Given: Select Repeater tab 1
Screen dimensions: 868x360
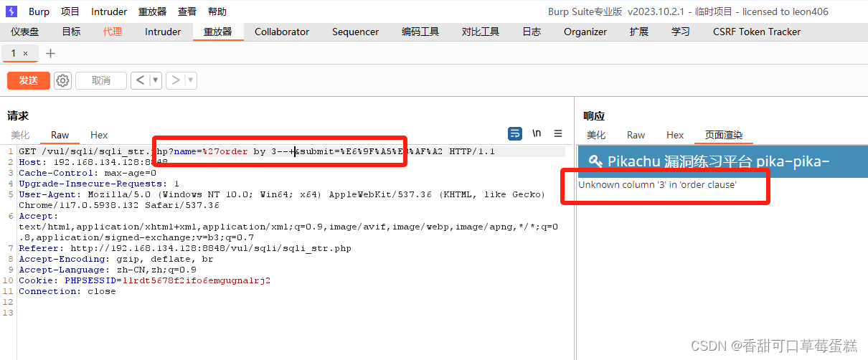Looking at the screenshot, I should 19,54.
